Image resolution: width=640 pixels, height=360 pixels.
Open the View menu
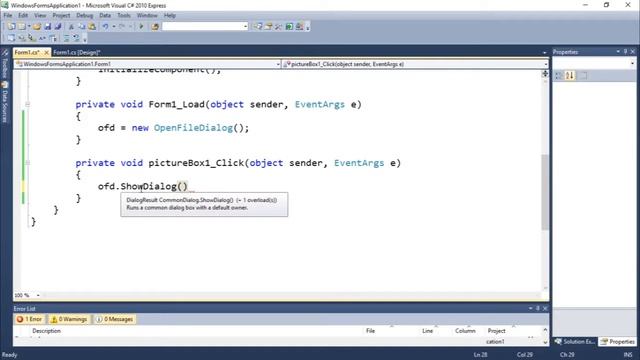[40, 16]
